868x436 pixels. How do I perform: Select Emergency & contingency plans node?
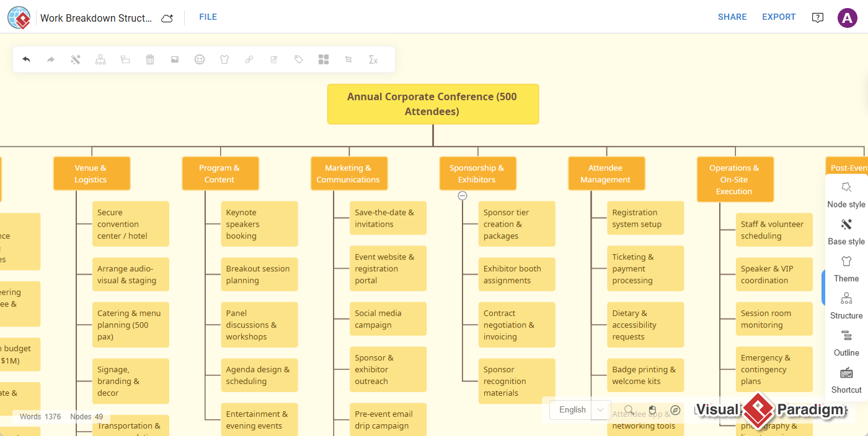(774, 369)
